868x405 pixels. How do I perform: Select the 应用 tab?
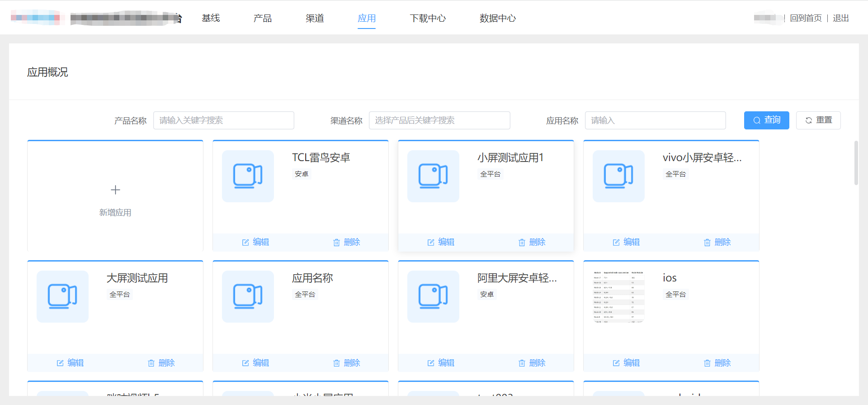click(x=367, y=18)
